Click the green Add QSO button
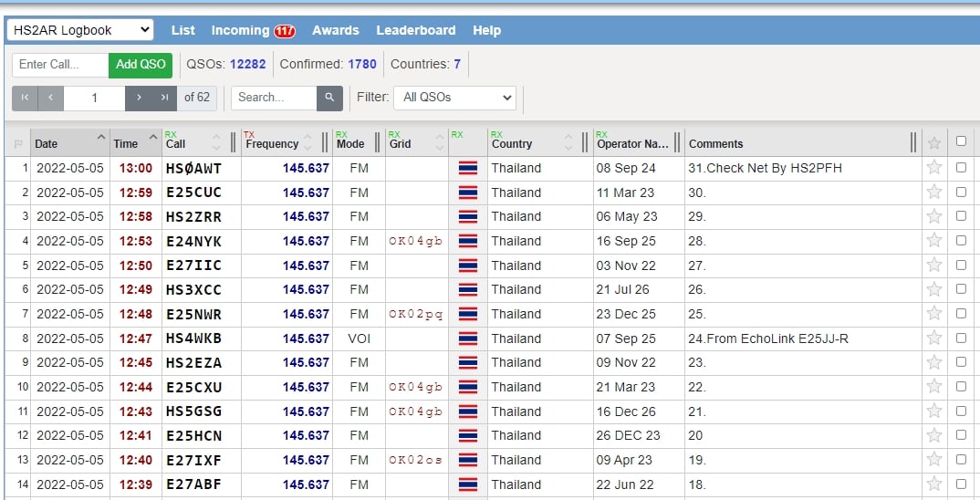The image size is (980, 500). tap(141, 65)
